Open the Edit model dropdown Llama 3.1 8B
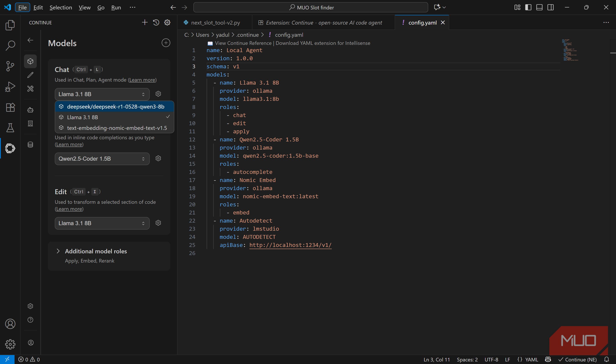Image resolution: width=616 pixels, height=364 pixels. (x=102, y=223)
